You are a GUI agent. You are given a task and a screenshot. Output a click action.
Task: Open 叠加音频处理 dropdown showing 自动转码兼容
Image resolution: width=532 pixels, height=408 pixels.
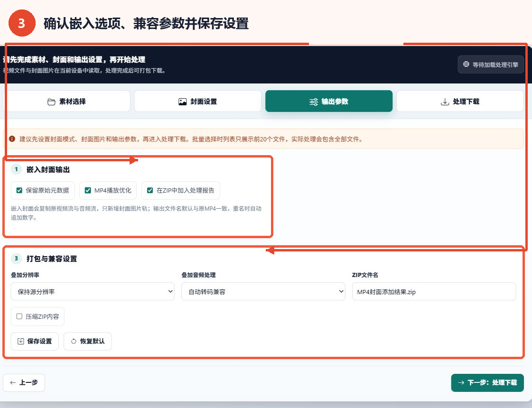point(263,291)
